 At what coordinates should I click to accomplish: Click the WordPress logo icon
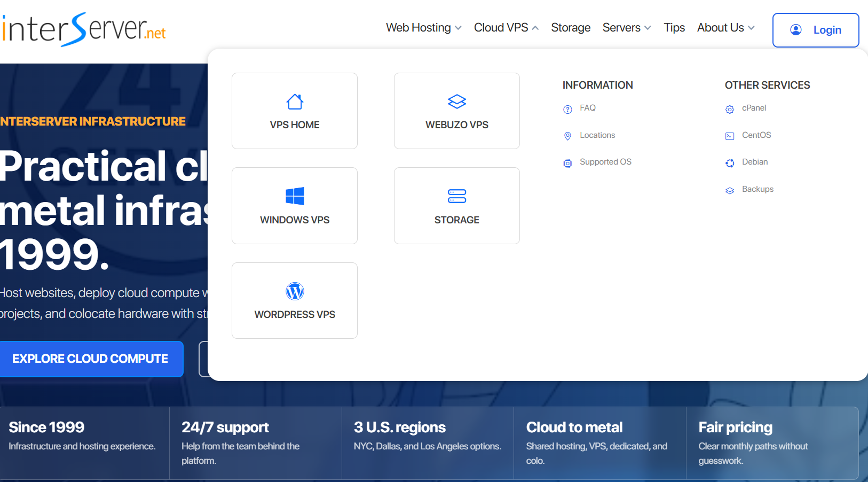point(295,291)
